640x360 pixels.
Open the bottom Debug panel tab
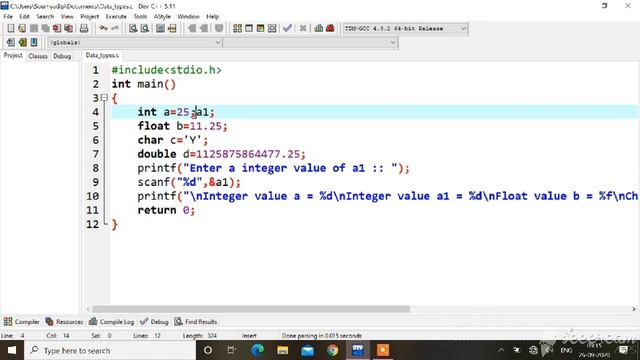click(x=154, y=322)
